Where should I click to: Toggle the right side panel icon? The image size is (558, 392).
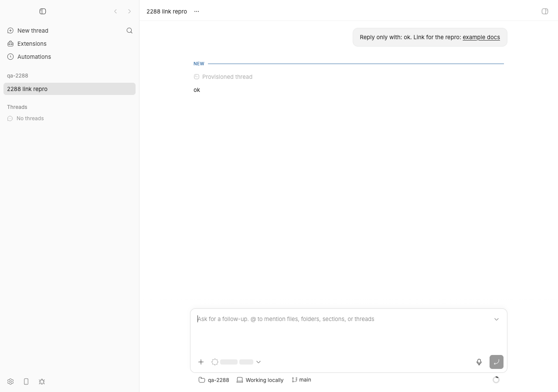(545, 11)
